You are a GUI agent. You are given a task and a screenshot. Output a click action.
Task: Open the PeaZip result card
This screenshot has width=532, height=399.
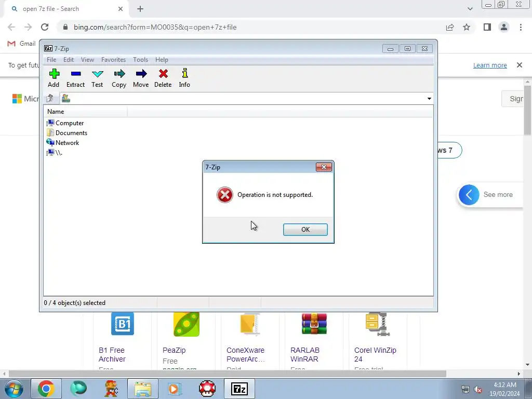pos(174,350)
